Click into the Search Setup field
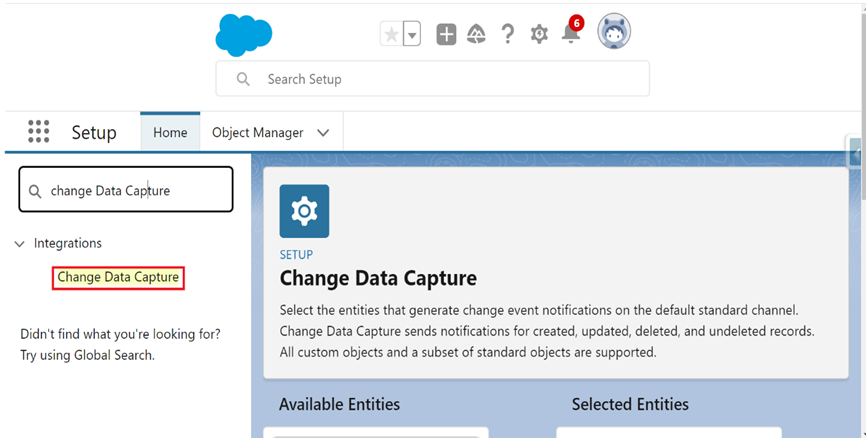 pos(432,79)
